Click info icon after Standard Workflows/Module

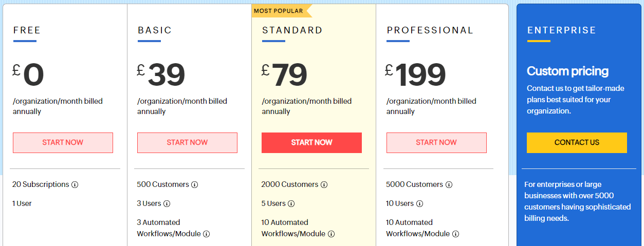click(331, 234)
